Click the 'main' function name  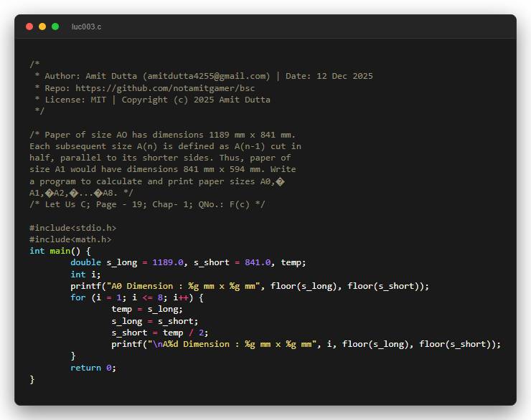click(60, 251)
